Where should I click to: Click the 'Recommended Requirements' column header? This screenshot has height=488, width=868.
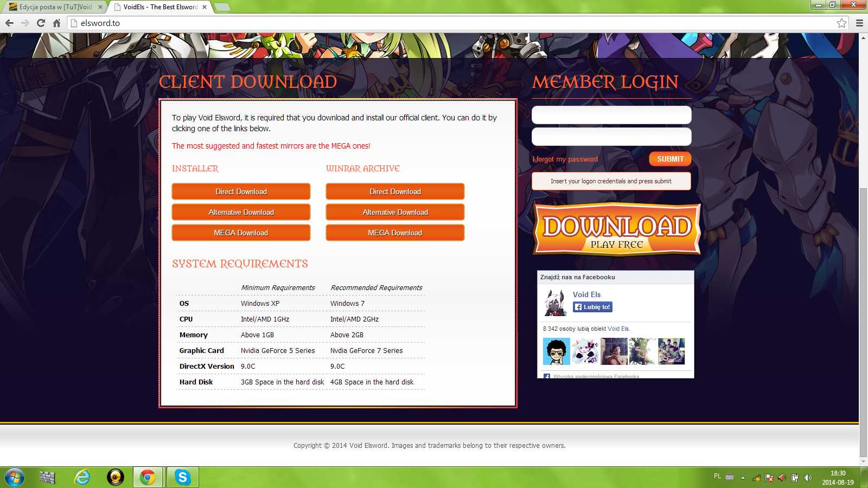(376, 288)
